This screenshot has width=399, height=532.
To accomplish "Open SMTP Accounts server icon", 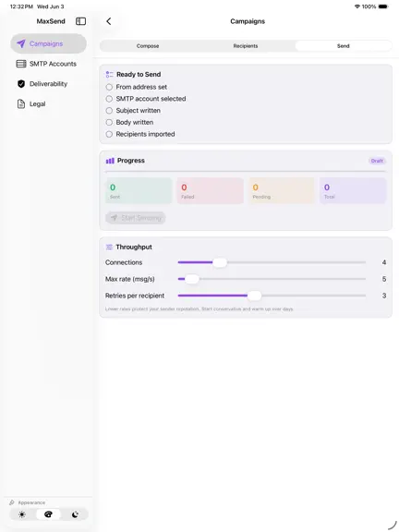I will [x=21, y=64].
